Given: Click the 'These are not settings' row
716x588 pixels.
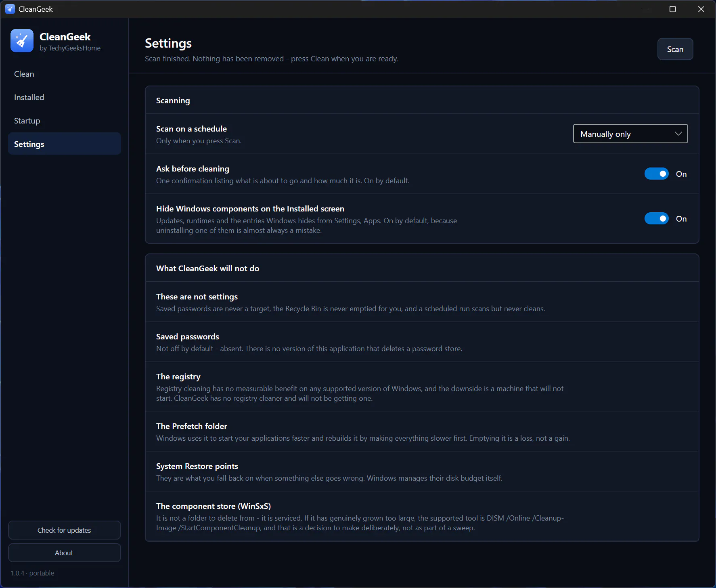Looking at the screenshot, I should [x=422, y=302].
